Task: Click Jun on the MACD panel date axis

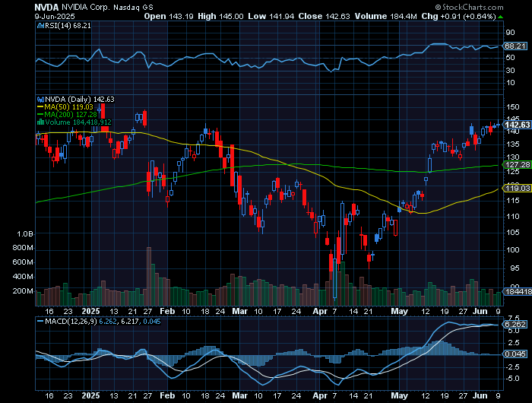Action: click(x=480, y=396)
